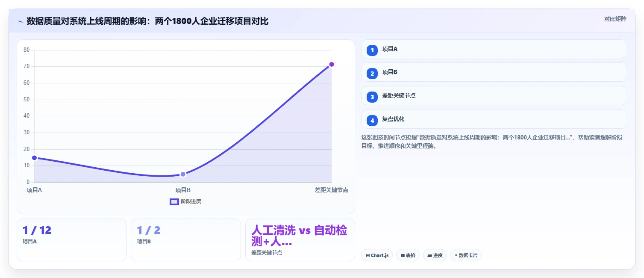Screen dimensions: 644x278
Task: Click the 阶段进度 legend label
Action: (191, 201)
